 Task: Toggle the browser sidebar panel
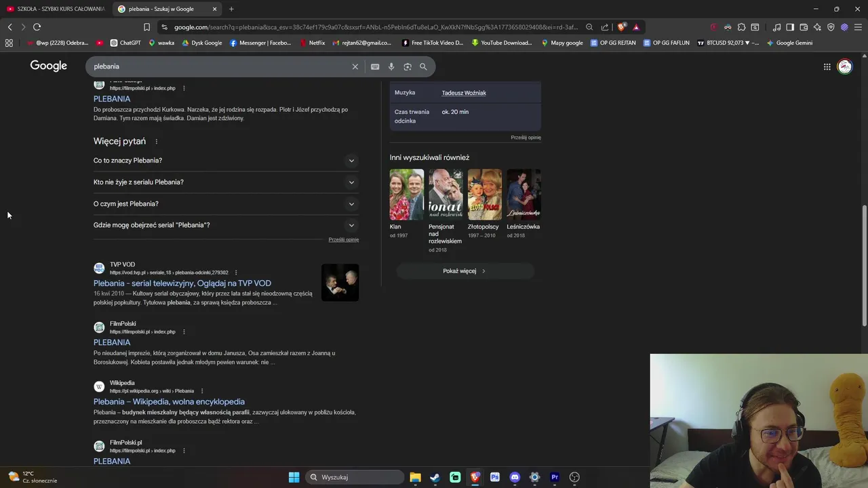pos(790,27)
